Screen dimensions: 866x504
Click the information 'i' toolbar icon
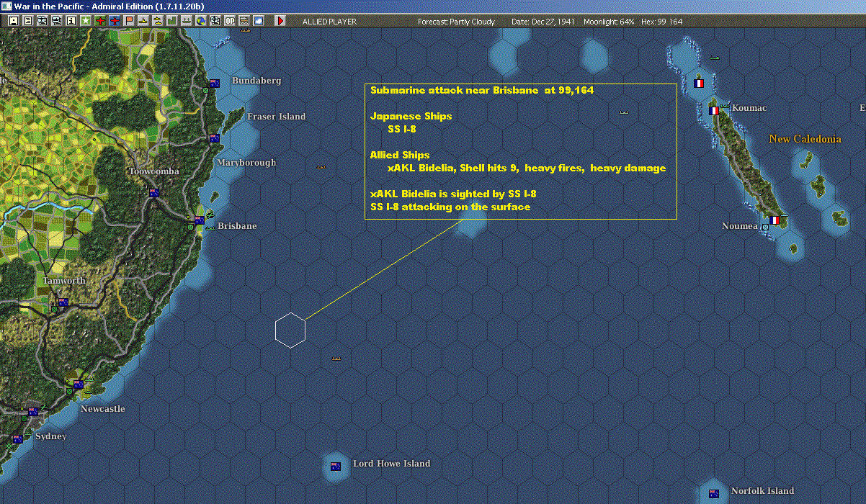coord(71,21)
